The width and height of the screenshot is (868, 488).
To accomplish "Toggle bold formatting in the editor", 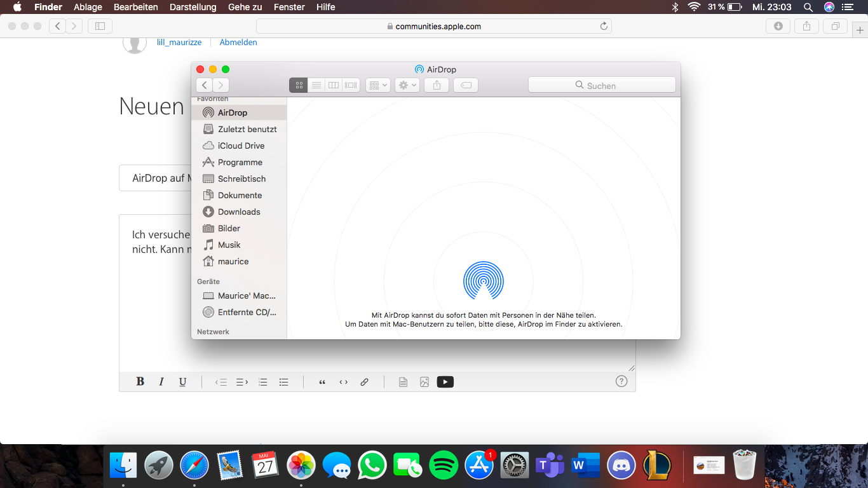I will point(140,382).
